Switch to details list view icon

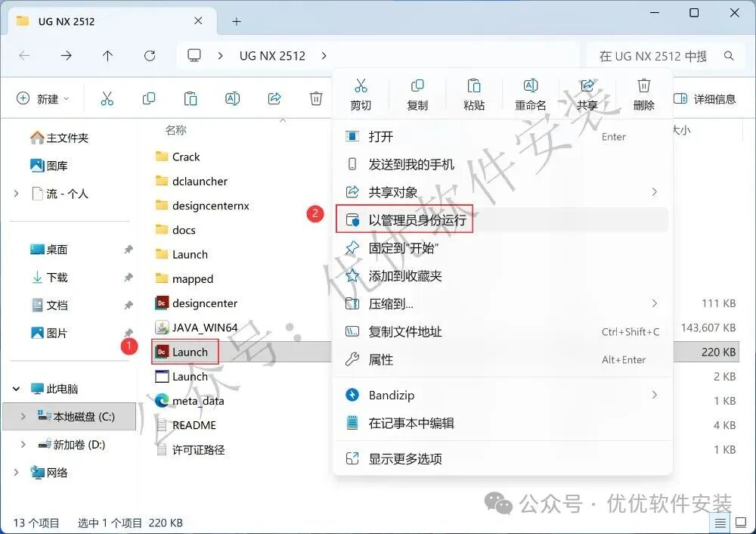click(720, 523)
